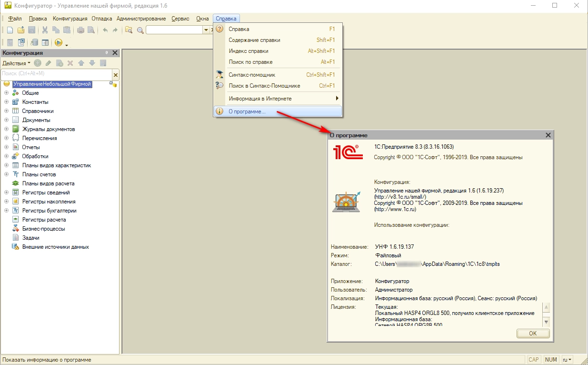Click the New document toolbar icon
Screen dimensions: 588x365
(x=10, y=30)
